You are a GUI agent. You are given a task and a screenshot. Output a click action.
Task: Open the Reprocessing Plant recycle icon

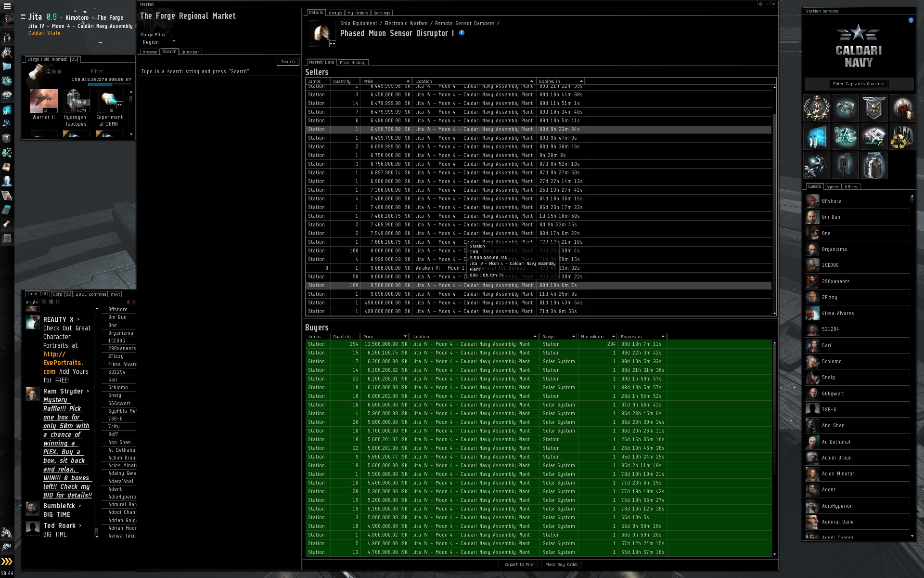pyautogui.click(x=901, y=137)
